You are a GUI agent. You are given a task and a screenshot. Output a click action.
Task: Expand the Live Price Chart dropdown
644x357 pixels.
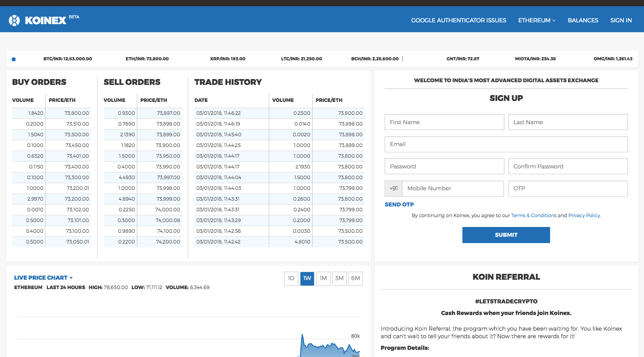[43, 277]
